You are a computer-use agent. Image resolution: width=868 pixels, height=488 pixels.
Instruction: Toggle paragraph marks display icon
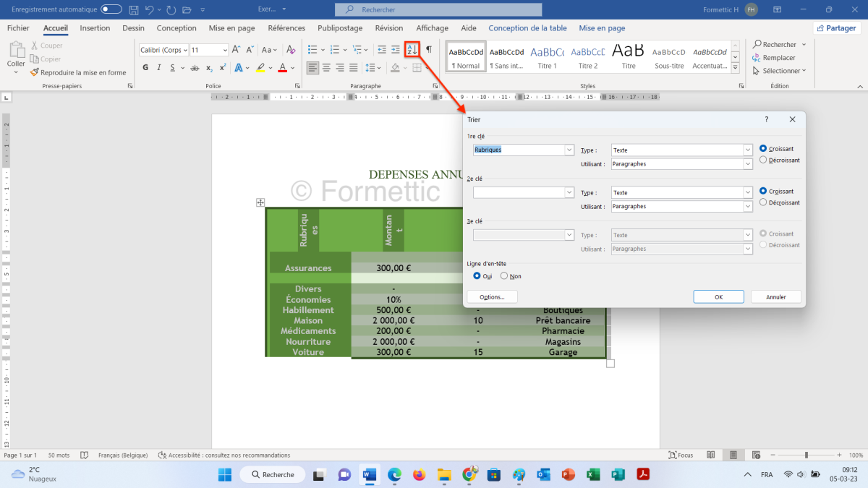pos(429,49)
